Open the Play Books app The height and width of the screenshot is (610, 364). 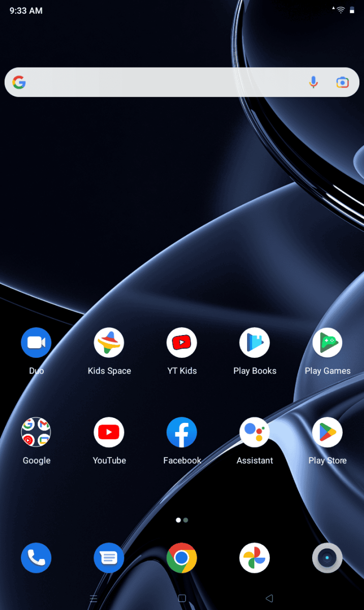(255, 343)
